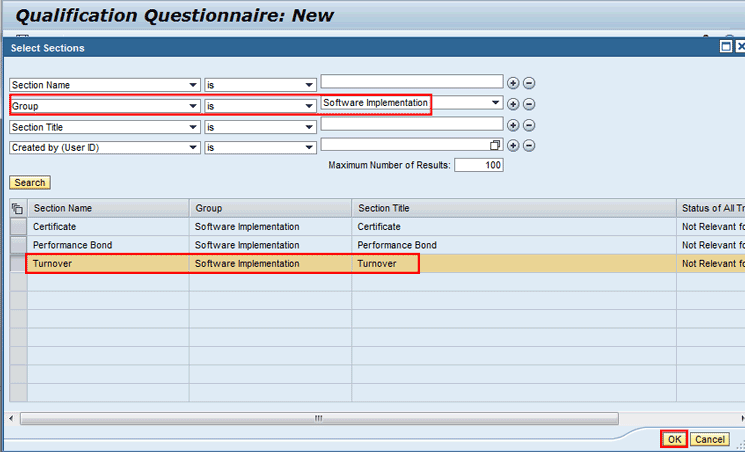Click the minus icon on the Group row
The width and height of the screenshot is (745, 452).
529,104
